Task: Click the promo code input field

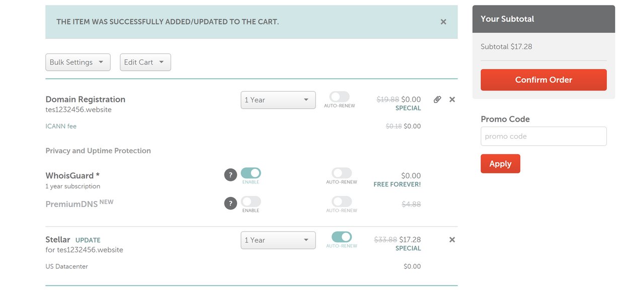Action: coord(543,136)
